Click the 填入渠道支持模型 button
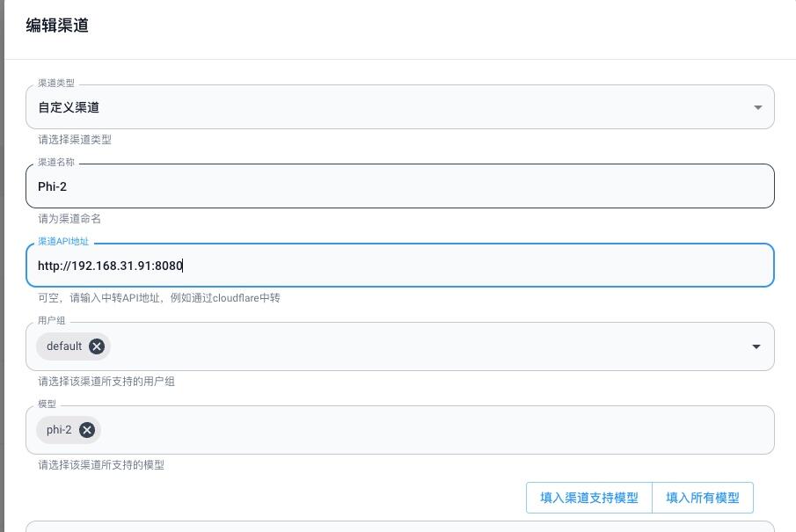 [x=589, y=498]
